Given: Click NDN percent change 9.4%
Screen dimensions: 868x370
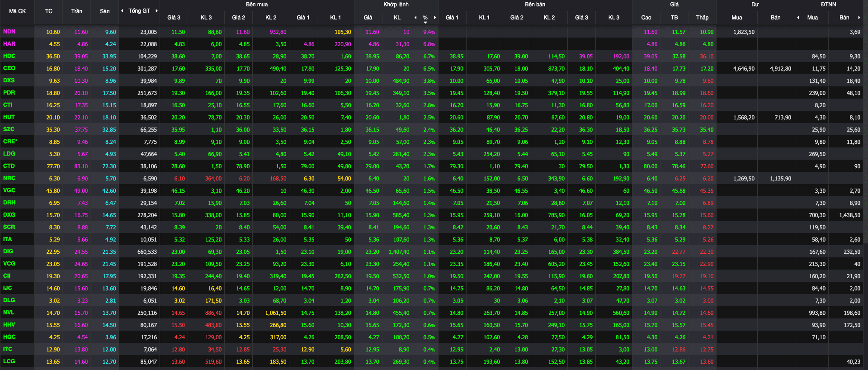Looking at the screenshot, I should pos(429,32).
